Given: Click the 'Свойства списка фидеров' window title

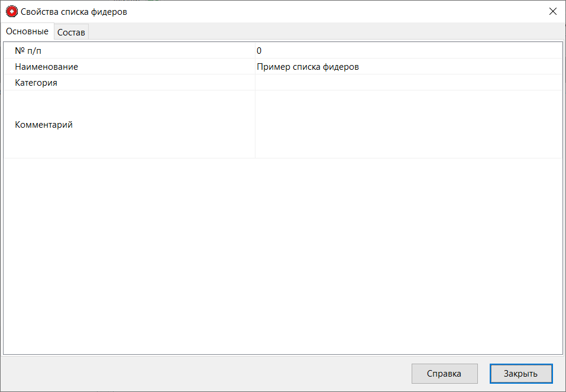Looking at the screenshot, I should (x=74, y=11).
